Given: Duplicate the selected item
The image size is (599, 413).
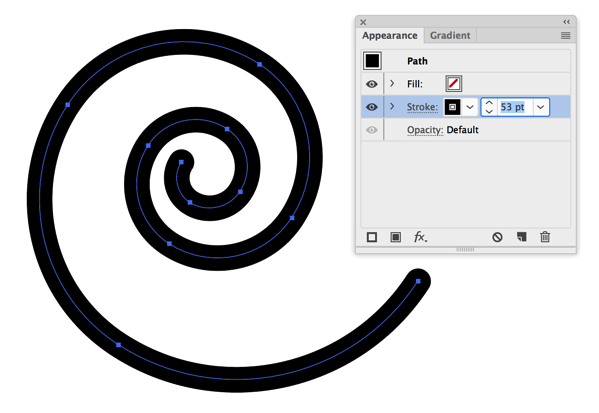Looking at the screenshot, I should tap(521, 237).
